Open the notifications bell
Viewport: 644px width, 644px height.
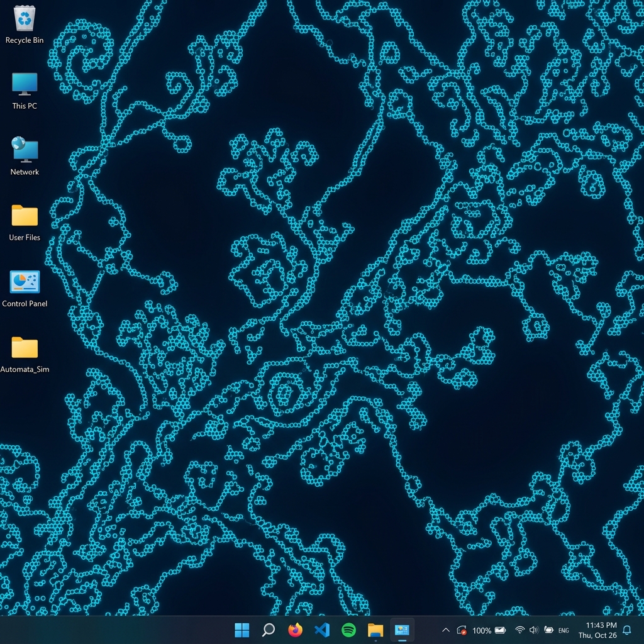tap(627, 630)
